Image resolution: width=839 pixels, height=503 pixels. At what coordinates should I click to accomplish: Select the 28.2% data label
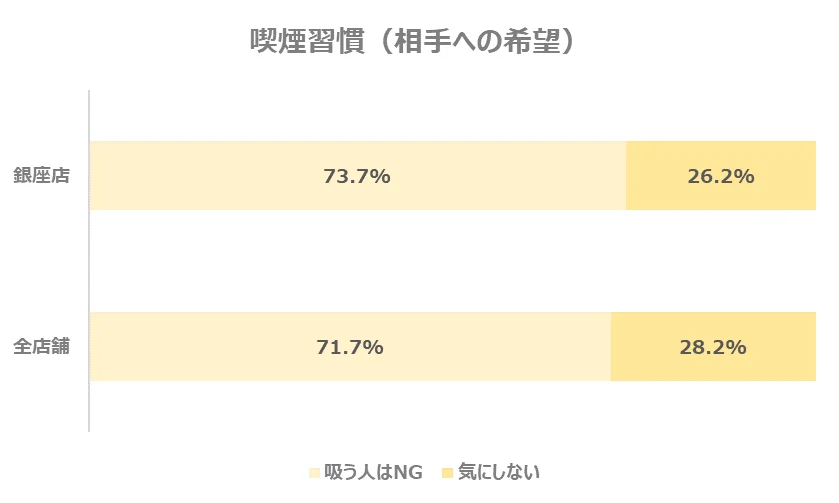713,347
